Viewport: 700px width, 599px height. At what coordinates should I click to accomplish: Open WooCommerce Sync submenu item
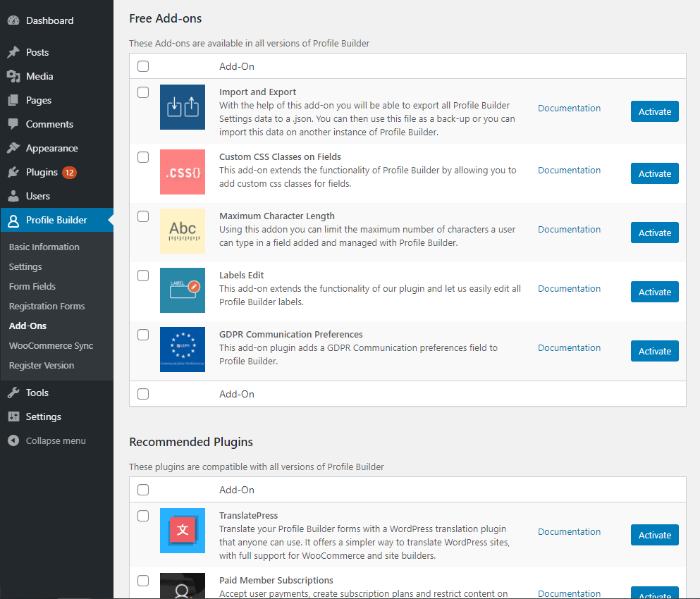pyautogui.click(x=51, y=345)
